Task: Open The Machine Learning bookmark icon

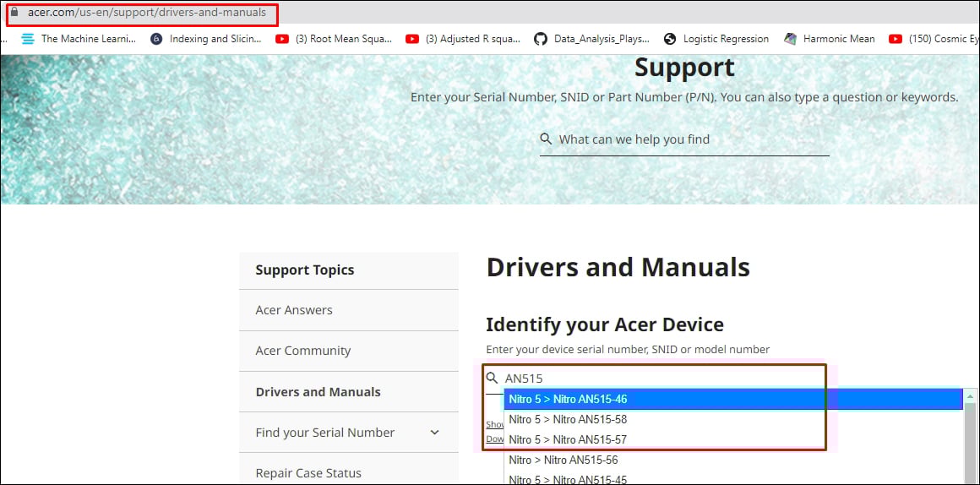Action: pos(29,39)
